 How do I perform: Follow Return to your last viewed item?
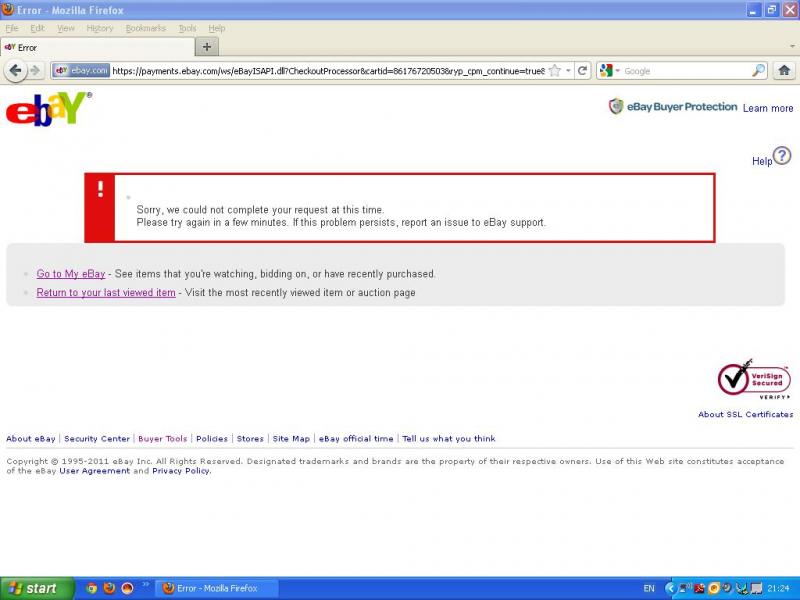(106, 293)
